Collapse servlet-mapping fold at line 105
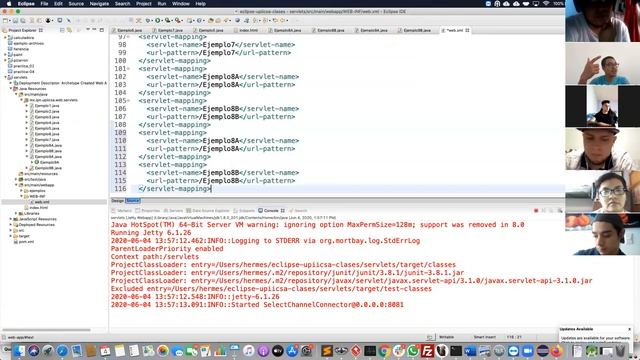Image resolution: width=640 pixels, height=360 pixels. (x=129, y=100)
